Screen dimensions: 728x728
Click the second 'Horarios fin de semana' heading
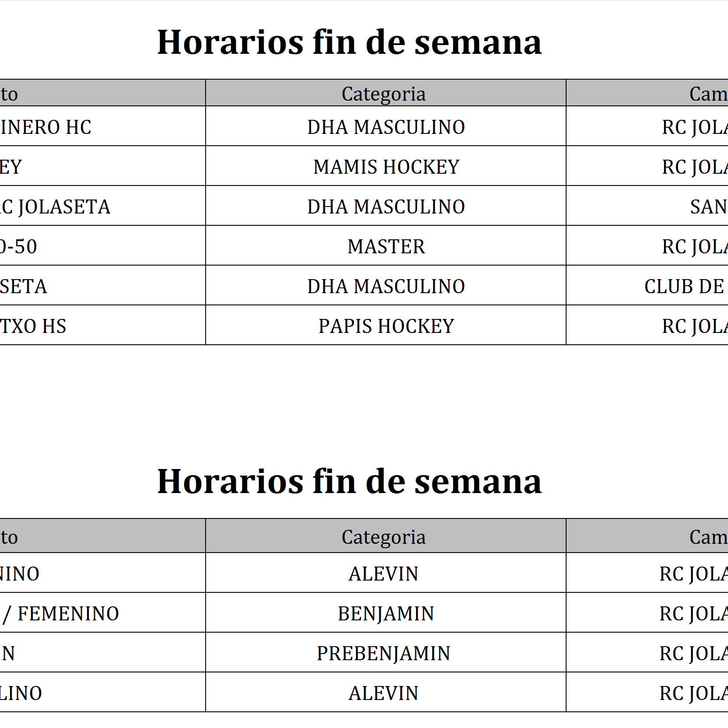pos(349,481)
